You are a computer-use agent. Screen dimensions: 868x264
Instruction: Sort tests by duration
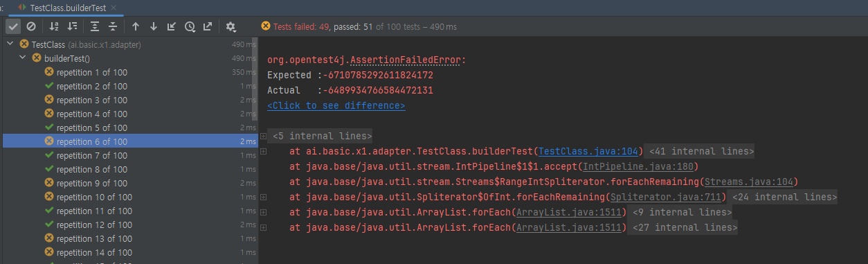73,26
